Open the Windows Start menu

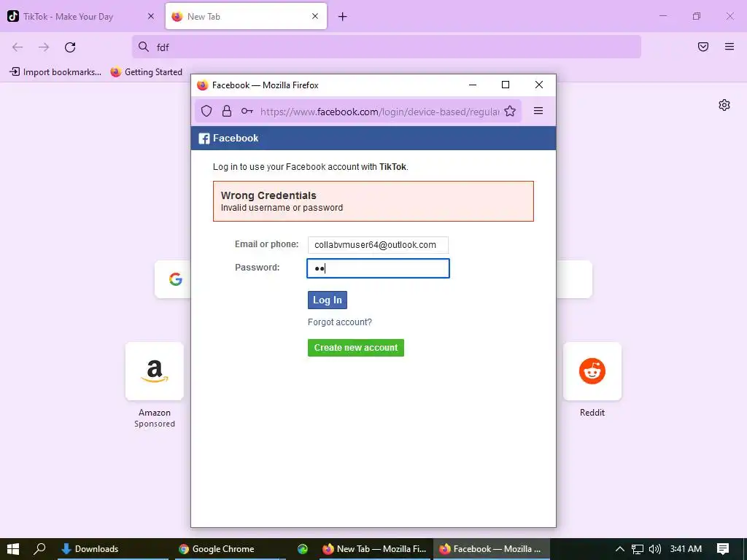pos(13,549)
